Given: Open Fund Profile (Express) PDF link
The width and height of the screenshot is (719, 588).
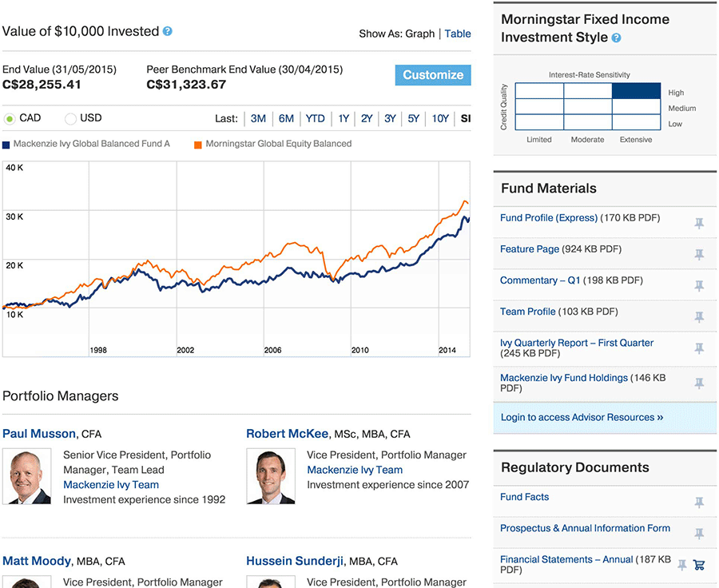Looking at the screenshot, I should pos(549,218).
